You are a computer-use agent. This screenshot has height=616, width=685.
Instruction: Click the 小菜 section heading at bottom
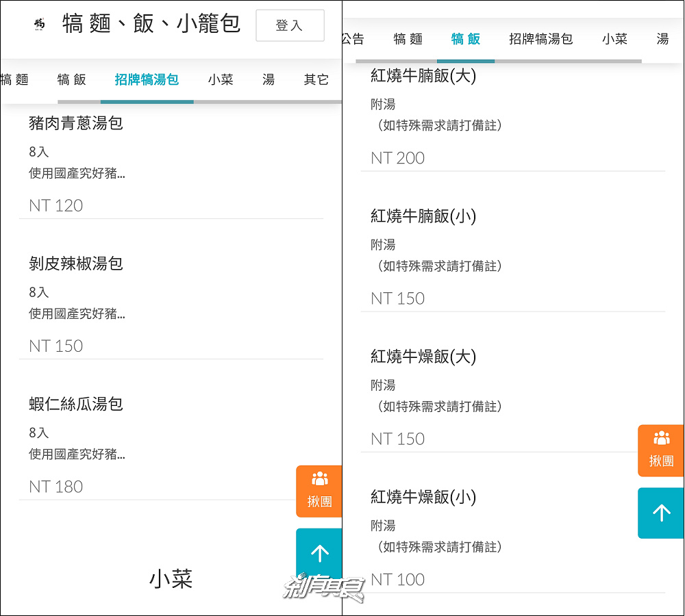[171, 579]
